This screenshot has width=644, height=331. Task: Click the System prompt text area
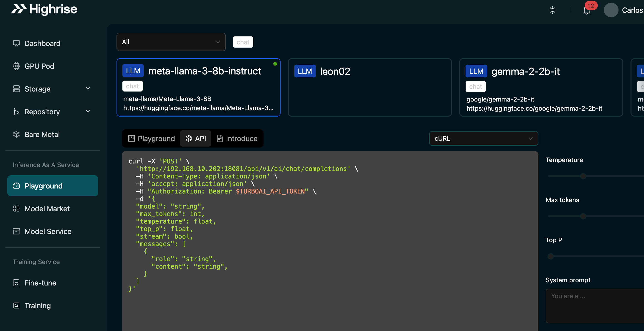point(595,306)
